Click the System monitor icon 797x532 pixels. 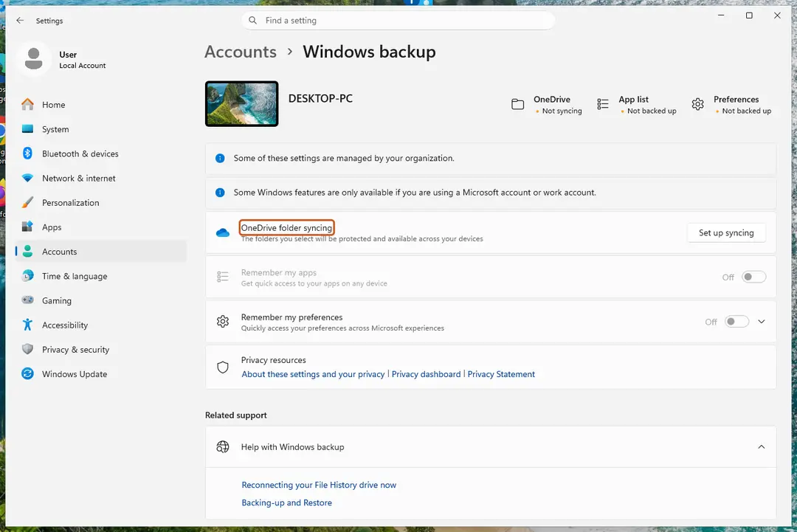point(27,129)
